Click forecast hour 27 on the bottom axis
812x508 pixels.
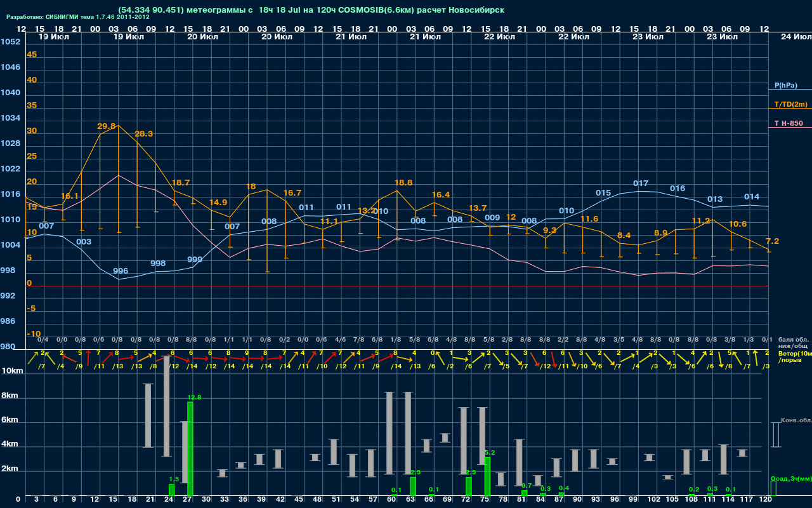tap(188, 500)
